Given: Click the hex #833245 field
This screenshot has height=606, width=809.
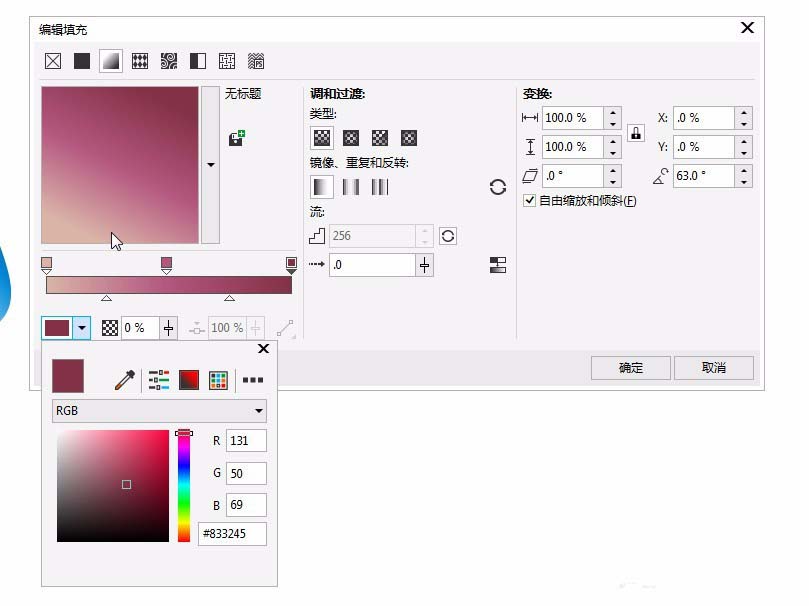Looking at the screenshot, I should pos(232,534).
